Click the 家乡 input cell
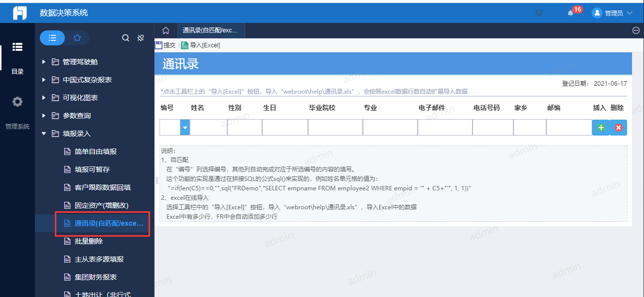Viewport: 644px width, 297px height. tap(530, 128)
